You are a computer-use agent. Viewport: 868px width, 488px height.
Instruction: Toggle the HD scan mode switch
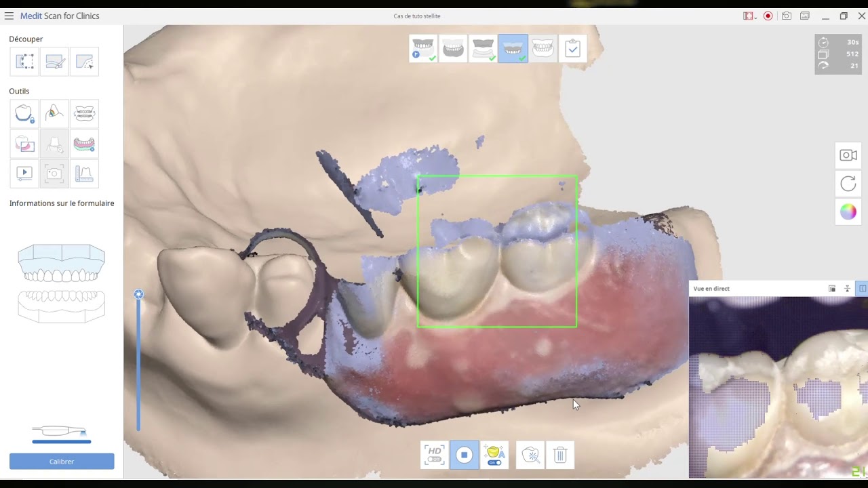coord(434,455)
